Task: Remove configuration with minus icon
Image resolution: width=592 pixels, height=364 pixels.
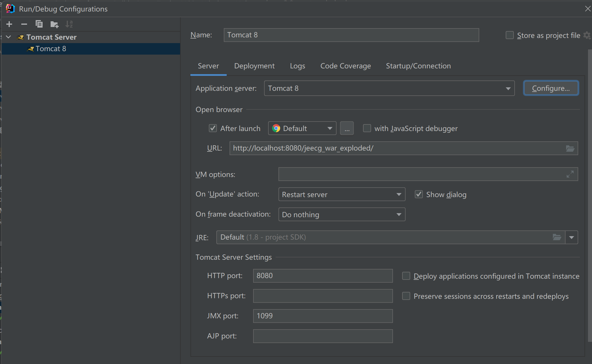Action: (24, 24)
